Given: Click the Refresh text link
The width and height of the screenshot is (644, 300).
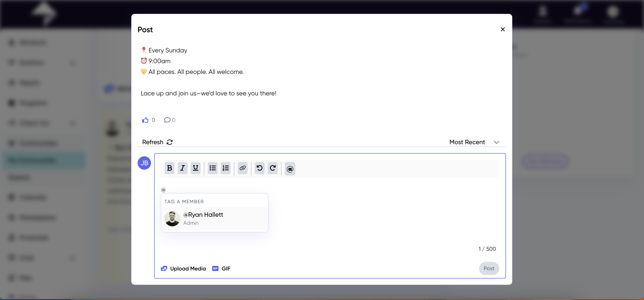Looking at the screenshot, I should [x=153, y=142].
